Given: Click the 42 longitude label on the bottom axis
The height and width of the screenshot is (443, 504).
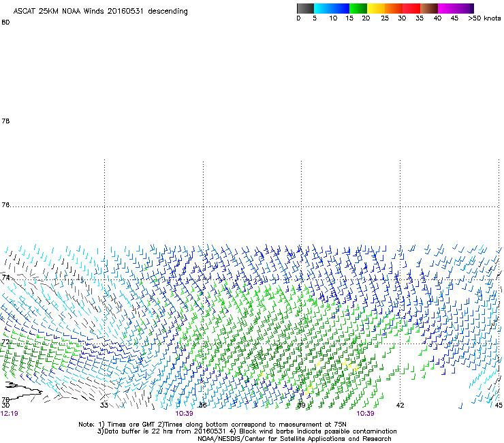Looking at the screenshot, I should click(400, 406).
